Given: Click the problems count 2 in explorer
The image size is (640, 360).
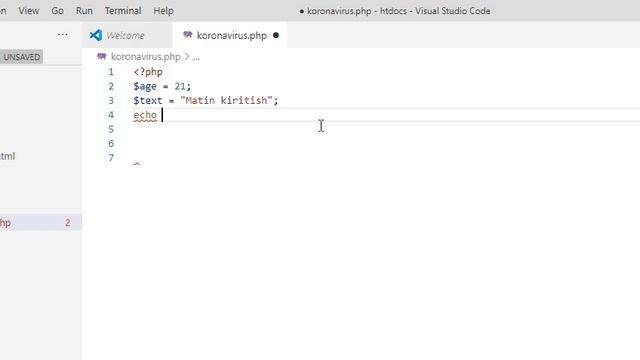Looking at the screenshot, I should pos(67,222).
